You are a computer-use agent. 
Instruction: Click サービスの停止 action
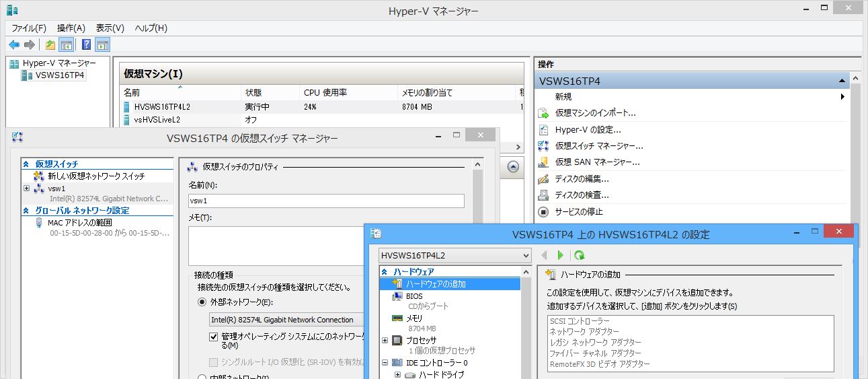coord(578,211)
